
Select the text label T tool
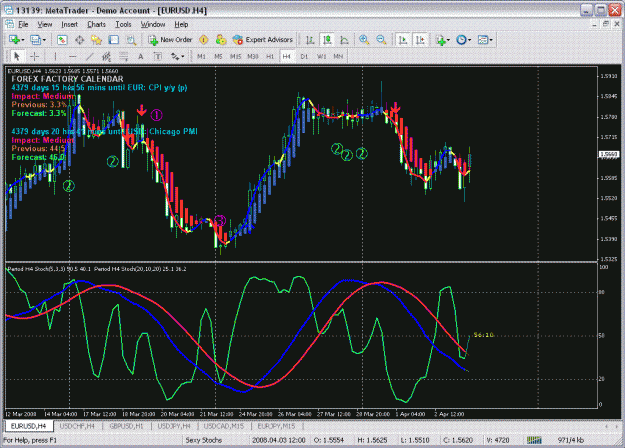[158, 57]
